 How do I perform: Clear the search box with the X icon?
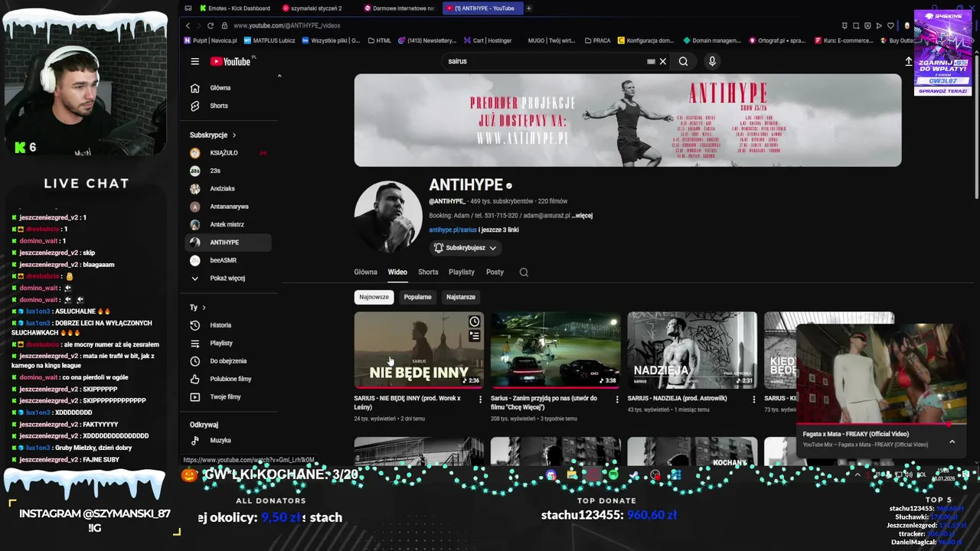[x=663, y=61]
